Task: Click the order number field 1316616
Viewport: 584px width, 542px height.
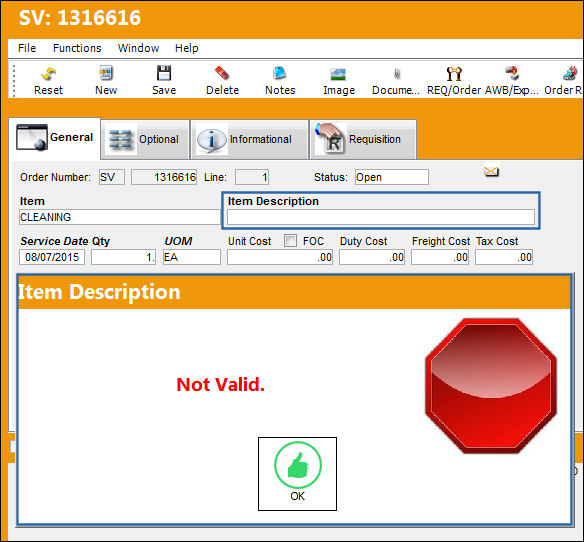Action: (164, 177)
